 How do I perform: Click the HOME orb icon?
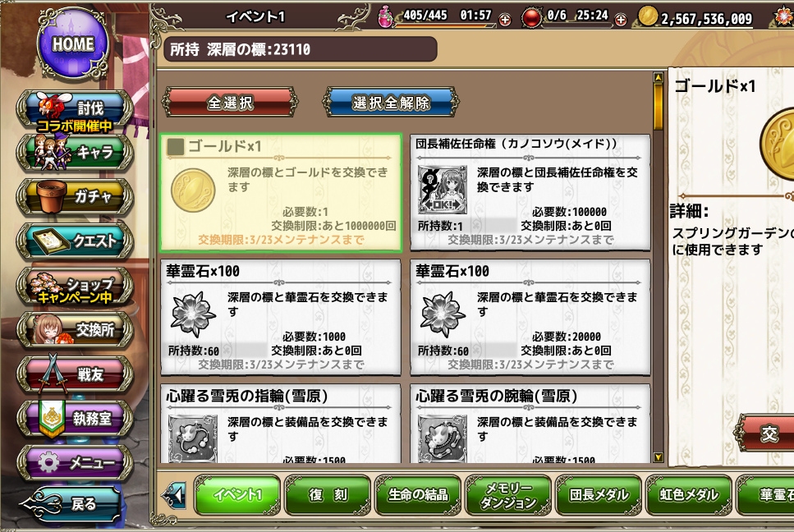click(x=73, y=43)
